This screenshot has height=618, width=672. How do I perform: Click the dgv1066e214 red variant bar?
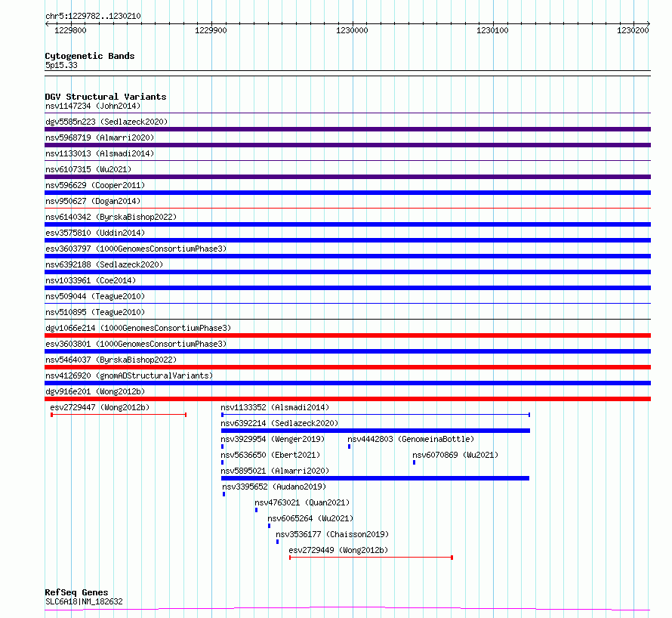[x=347, y=335]
